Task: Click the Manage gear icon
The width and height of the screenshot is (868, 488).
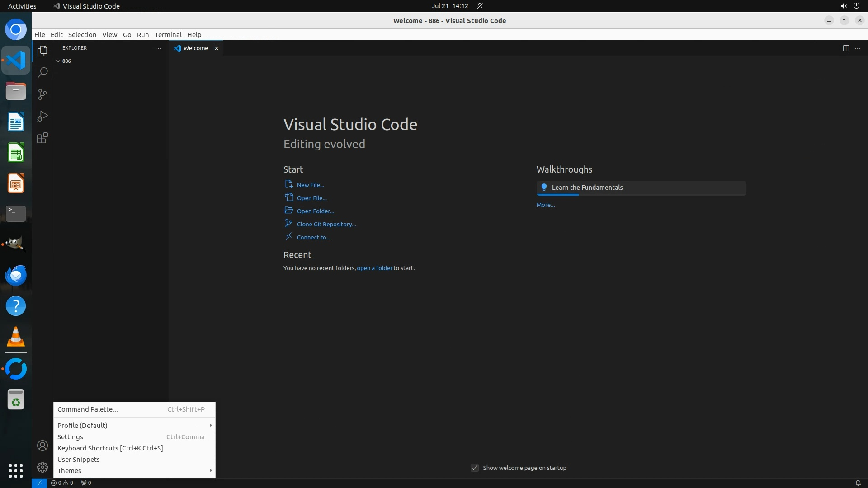Action: (42, 467)
